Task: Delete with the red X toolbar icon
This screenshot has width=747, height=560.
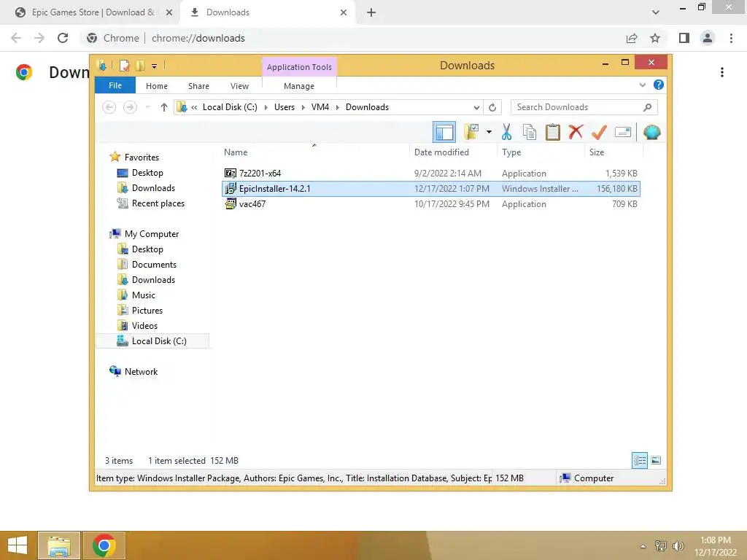Action: pos(576,132)
